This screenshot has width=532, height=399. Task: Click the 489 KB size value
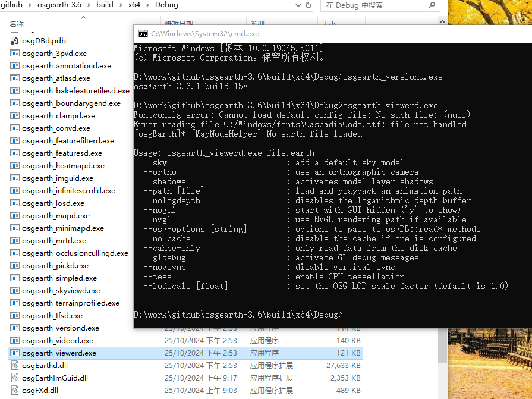point(348,391)
